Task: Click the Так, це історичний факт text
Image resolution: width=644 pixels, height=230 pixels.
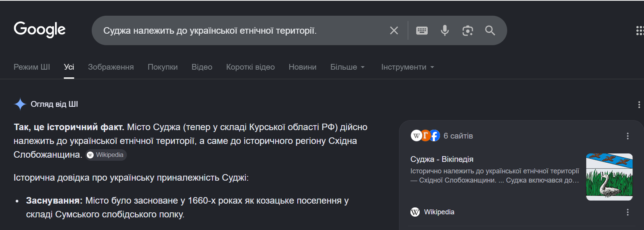Action: 69,127
